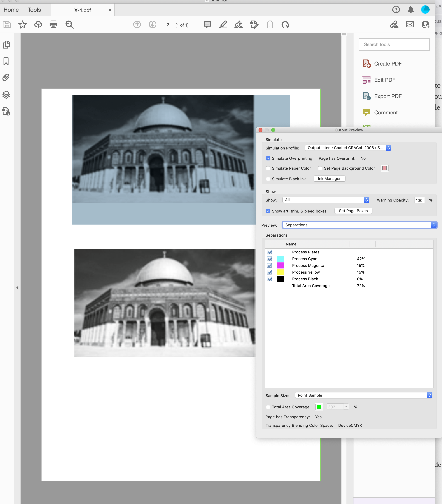The width and height of the screenshot is (442, 504).
Task: Click the Page Background Color swatch
Action: [x=384, y=168]
